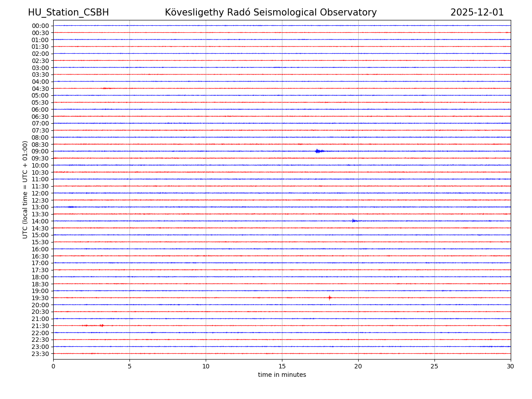Click the 5 tick label on the x-axis
The image size is (532, 399).
coord(129,366)
